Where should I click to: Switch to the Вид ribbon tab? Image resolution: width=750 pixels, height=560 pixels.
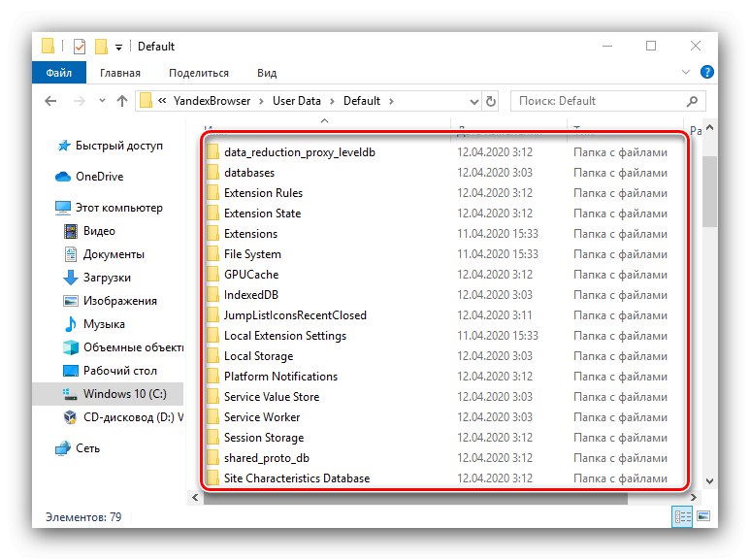[267, 73]
